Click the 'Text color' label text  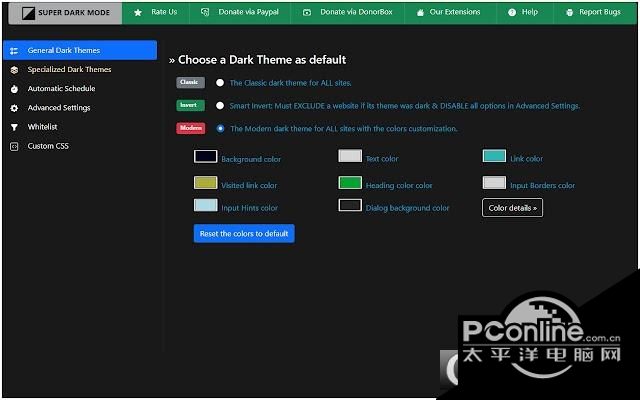pyautogui.click(x=382, y=159)
